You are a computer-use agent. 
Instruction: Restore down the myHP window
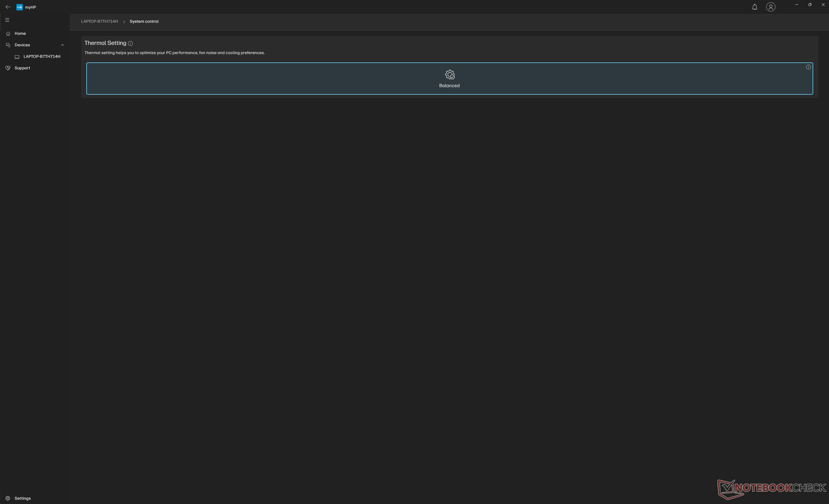(810, 5)
